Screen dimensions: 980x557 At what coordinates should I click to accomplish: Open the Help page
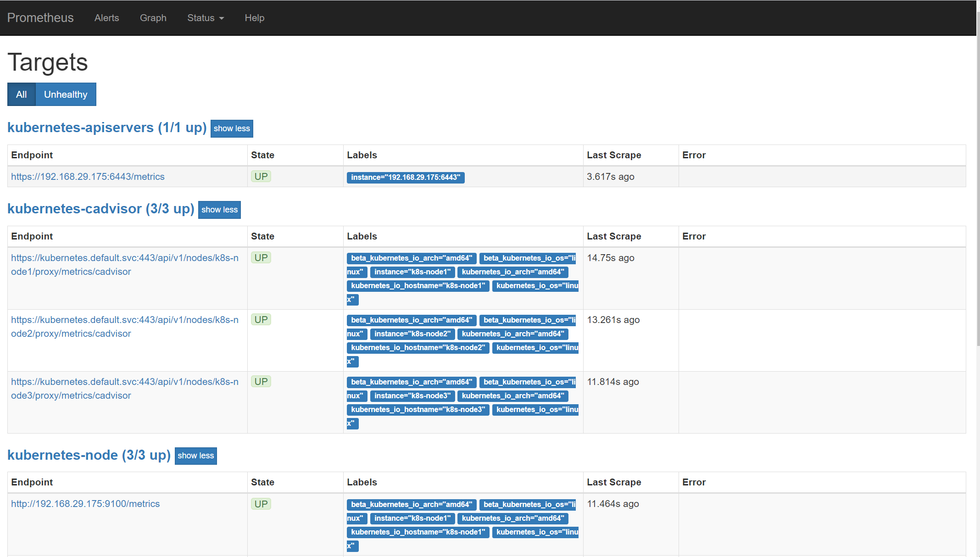click(255, 18)
